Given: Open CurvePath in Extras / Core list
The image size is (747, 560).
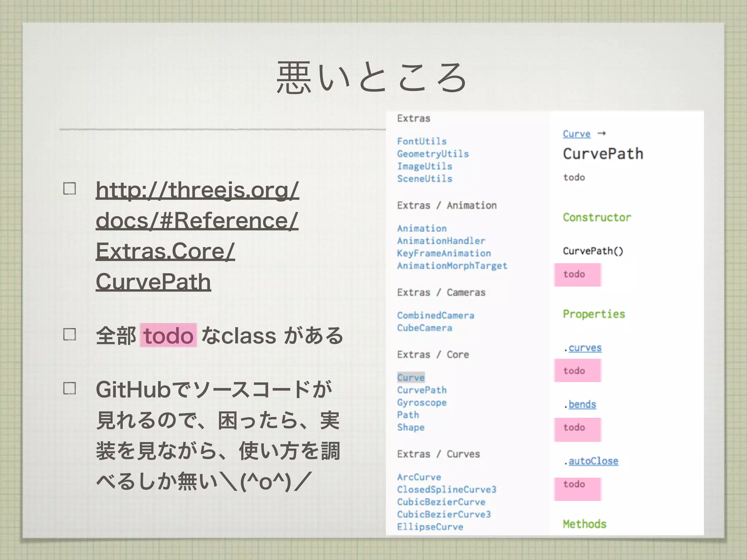Looking at the screenshot, I should [422, 390].
